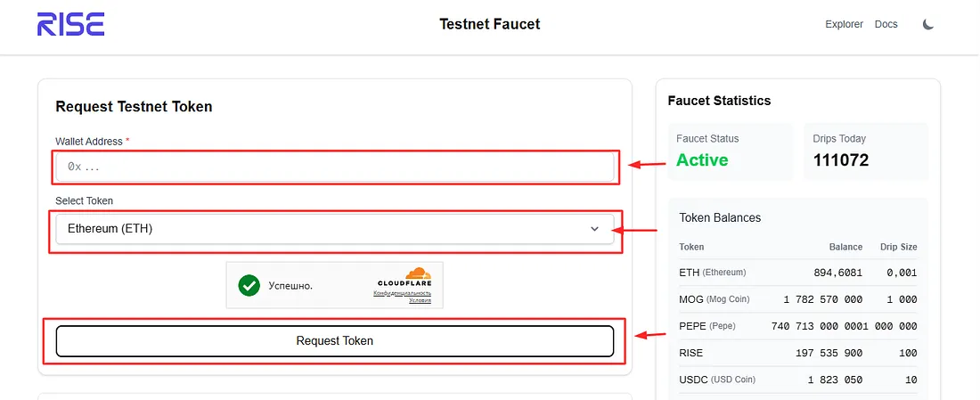
Task: Click the Testnet Faucet title
Action: (489, 24)
